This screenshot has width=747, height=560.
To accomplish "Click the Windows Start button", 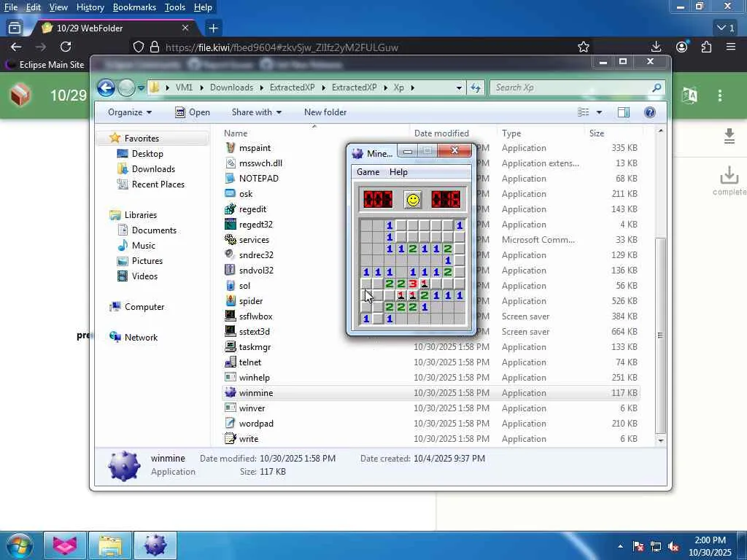I will coord(20,545).
